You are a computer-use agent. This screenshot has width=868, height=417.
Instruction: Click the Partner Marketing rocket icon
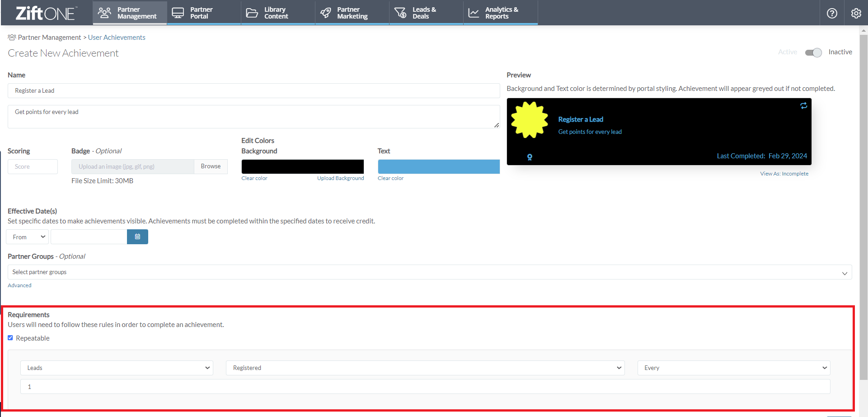click(x=325, y=13)
